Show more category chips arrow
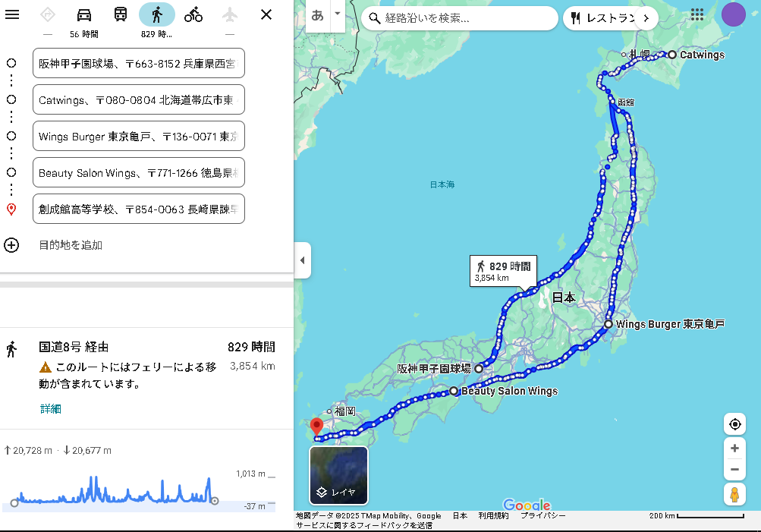Viewport: 761px width, 532px height. (646, 18)
